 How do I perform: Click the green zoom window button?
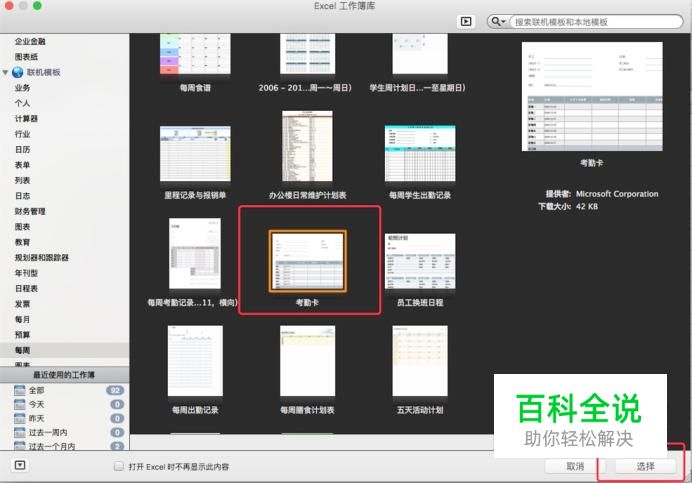38,5
